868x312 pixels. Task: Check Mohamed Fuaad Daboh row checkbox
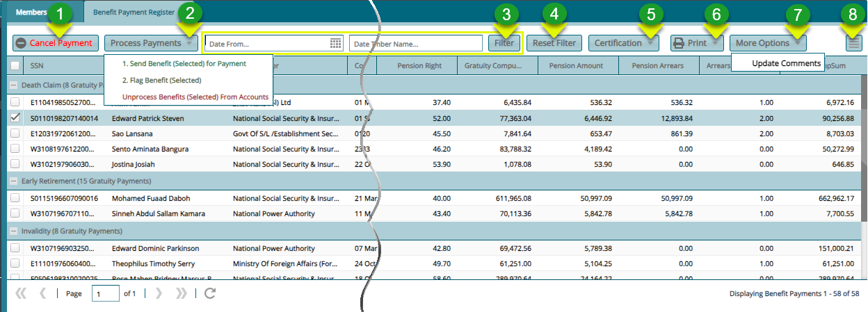point(15,198)
